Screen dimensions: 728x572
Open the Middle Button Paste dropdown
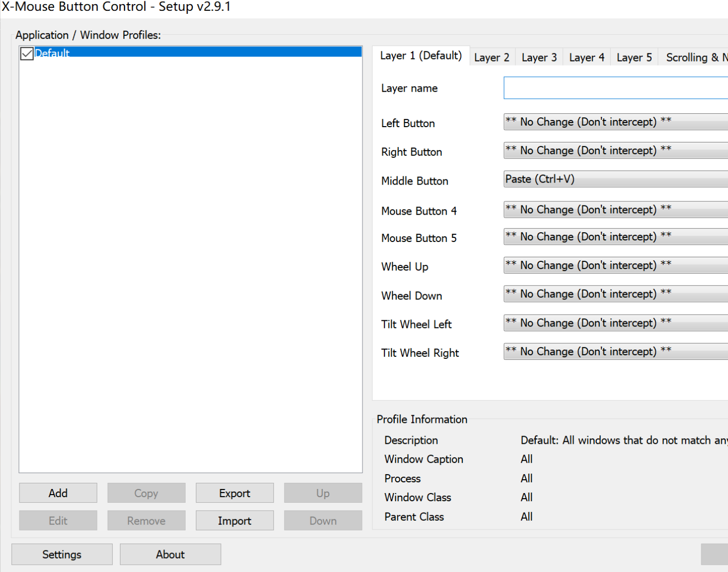click(616, 179)
